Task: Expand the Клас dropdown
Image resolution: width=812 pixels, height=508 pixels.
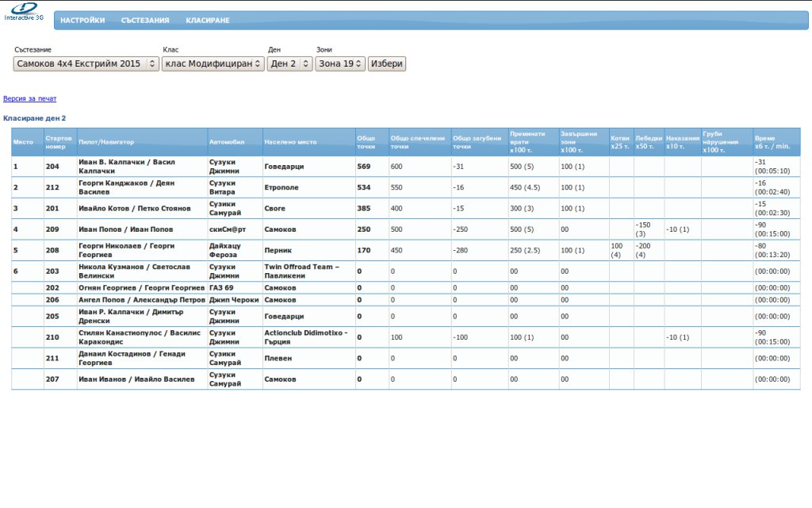Action: click(213, 63)
